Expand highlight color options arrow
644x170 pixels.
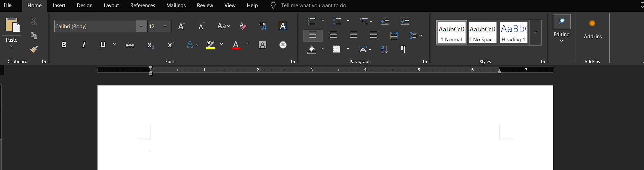tap(221, 44)
